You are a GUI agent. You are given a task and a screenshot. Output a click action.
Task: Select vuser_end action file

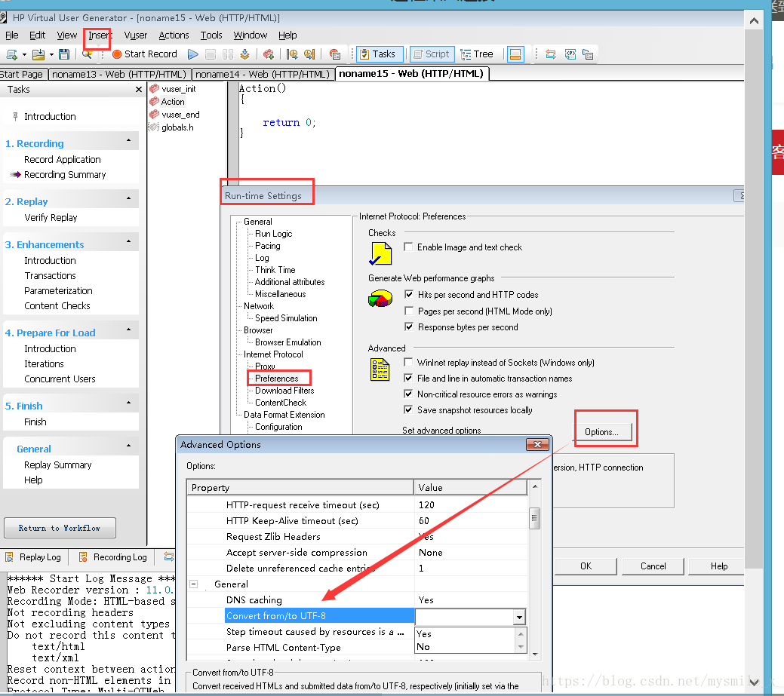(x=180, y=115)
